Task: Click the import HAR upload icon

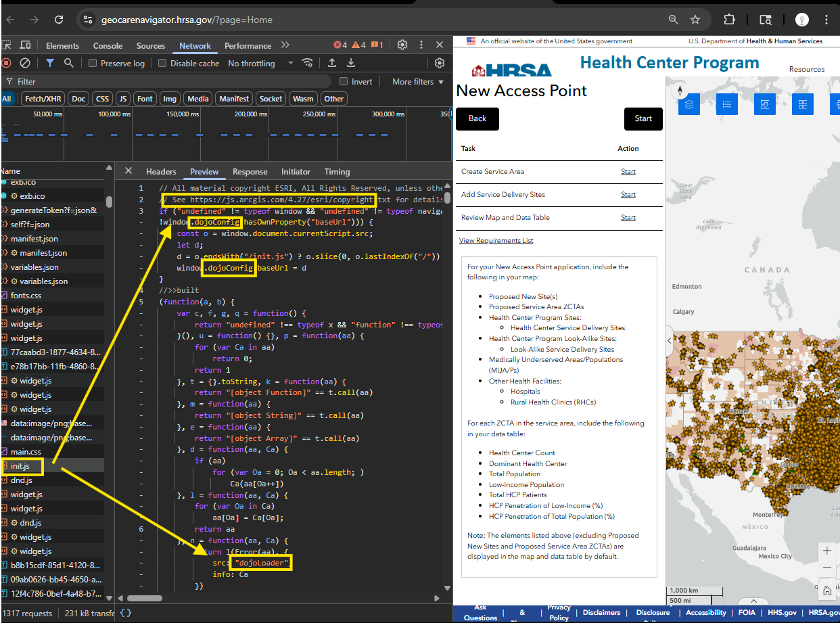Action: (x=332, y=63)
